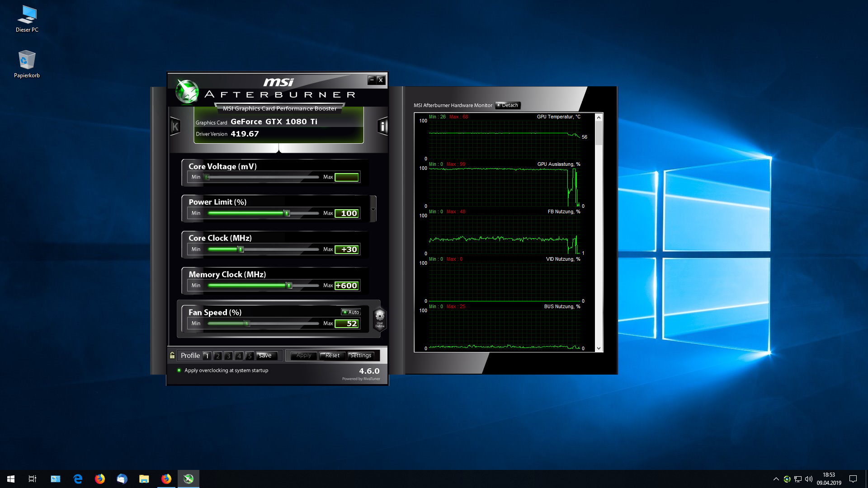Open Firefox from the taskbar
868x488 pixels.
pyautogui.click(x=99, y=479)
